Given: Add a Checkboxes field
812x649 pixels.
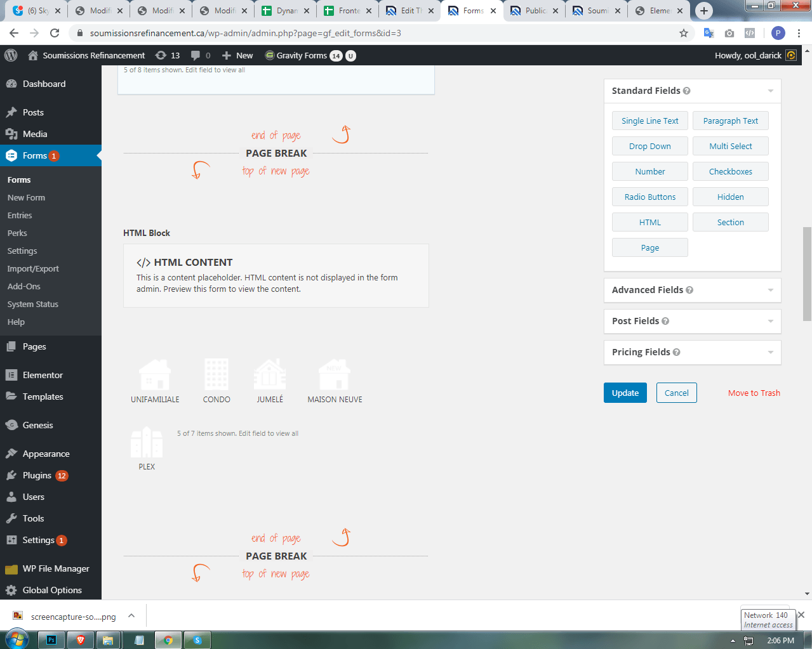Looking at the screenshot, I should (731, 171).
